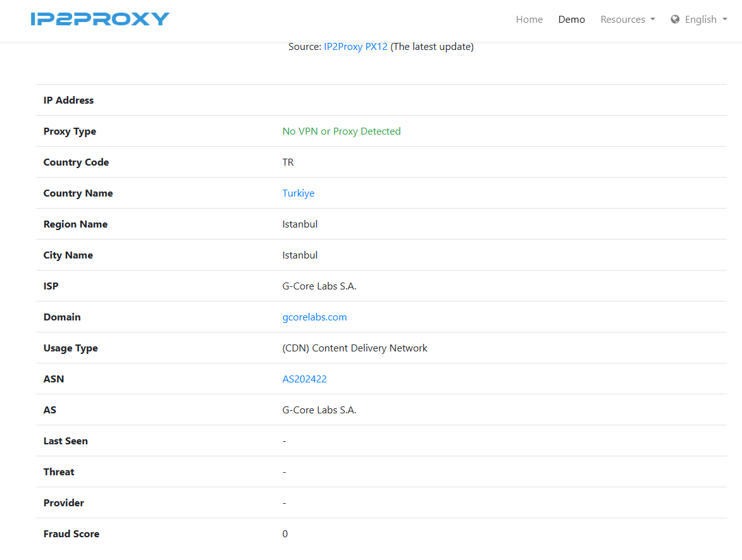Screen dimensions: 742x560
Task: Click the 'Fraud Score' label
Action: tap(71, 534)
